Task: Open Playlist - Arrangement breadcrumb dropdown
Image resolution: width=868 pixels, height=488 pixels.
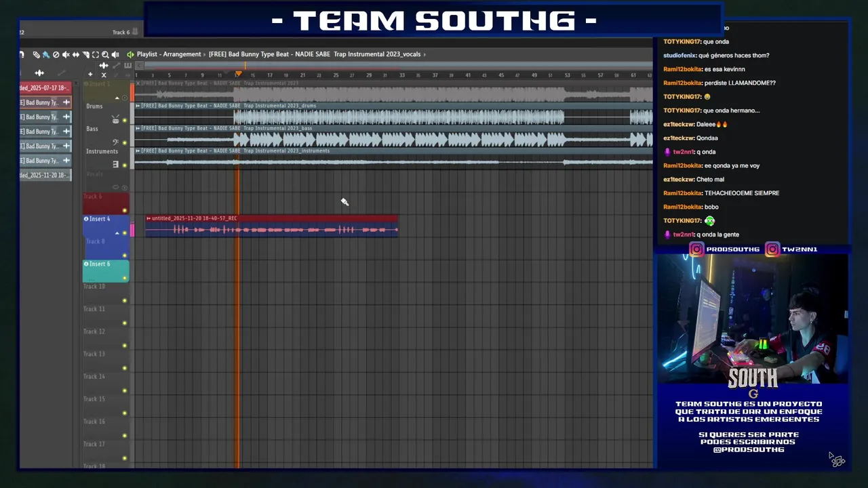Action: (x=169, y=54)
